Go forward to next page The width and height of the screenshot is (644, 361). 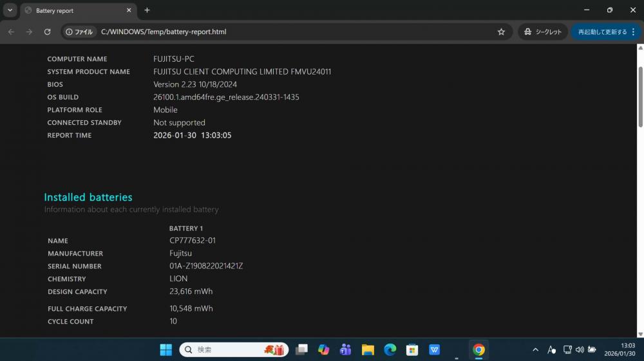coord(29,32)
